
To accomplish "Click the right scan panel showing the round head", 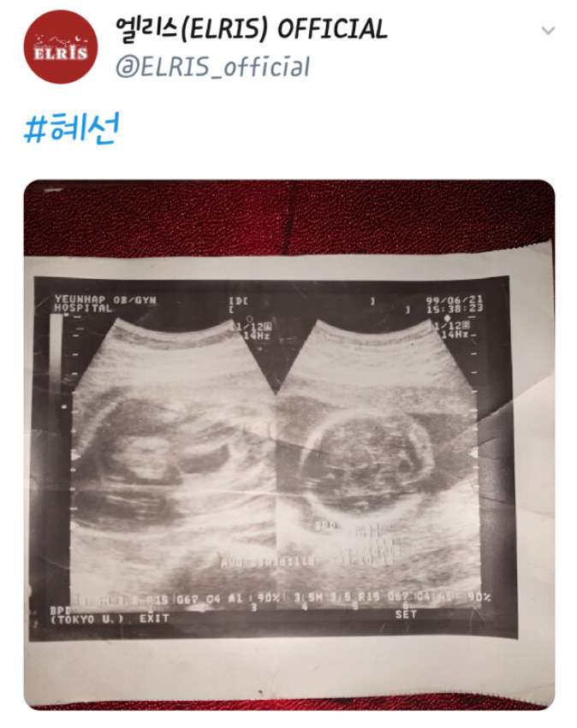I will (x=378, y=458).
